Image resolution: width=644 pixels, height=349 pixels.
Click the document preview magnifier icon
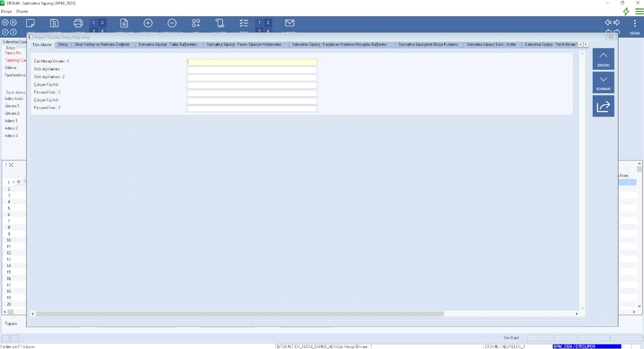tap(124, 23)
